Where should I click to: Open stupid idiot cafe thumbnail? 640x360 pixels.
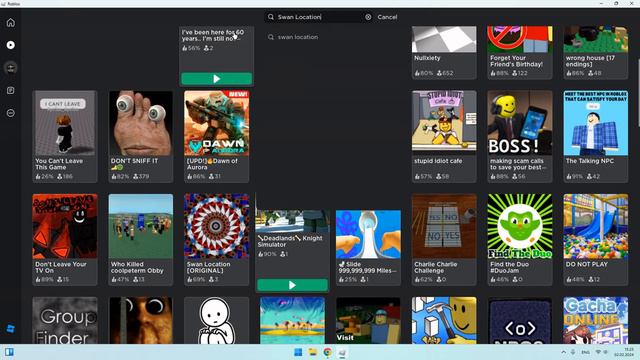pos(444,123)
